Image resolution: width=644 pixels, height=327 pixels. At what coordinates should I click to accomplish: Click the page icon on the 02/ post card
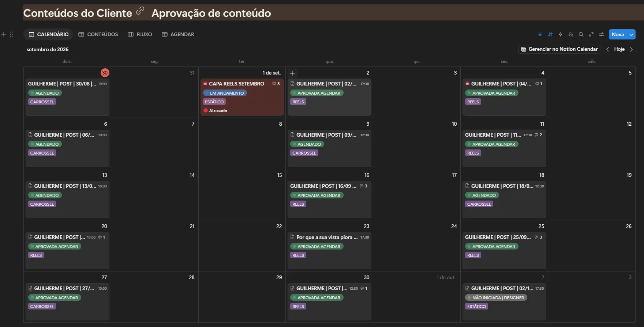(292, 84)
